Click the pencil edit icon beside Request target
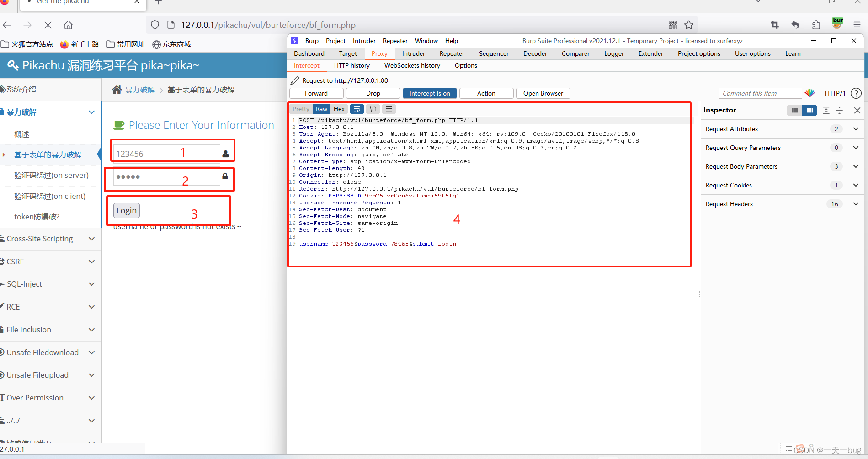This screenshot has width=868, height=459. click(295, 80)
